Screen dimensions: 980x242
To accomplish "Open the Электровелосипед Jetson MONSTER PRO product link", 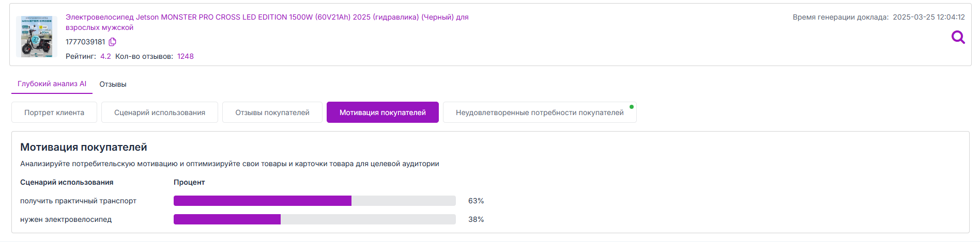I will tap(267, 22).
